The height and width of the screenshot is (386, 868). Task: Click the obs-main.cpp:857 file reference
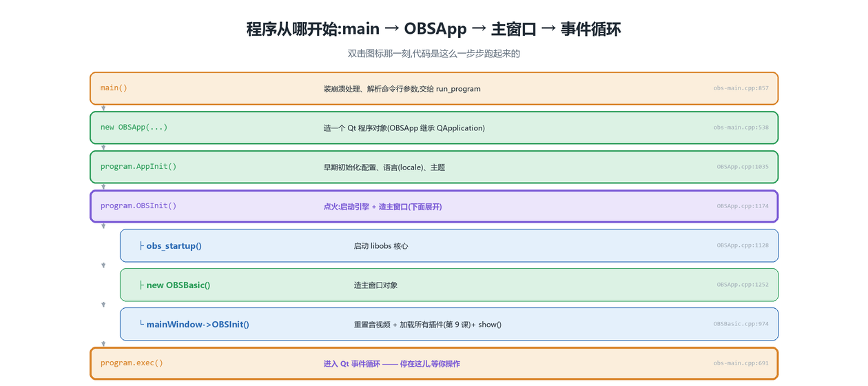[x=741, y=88]
